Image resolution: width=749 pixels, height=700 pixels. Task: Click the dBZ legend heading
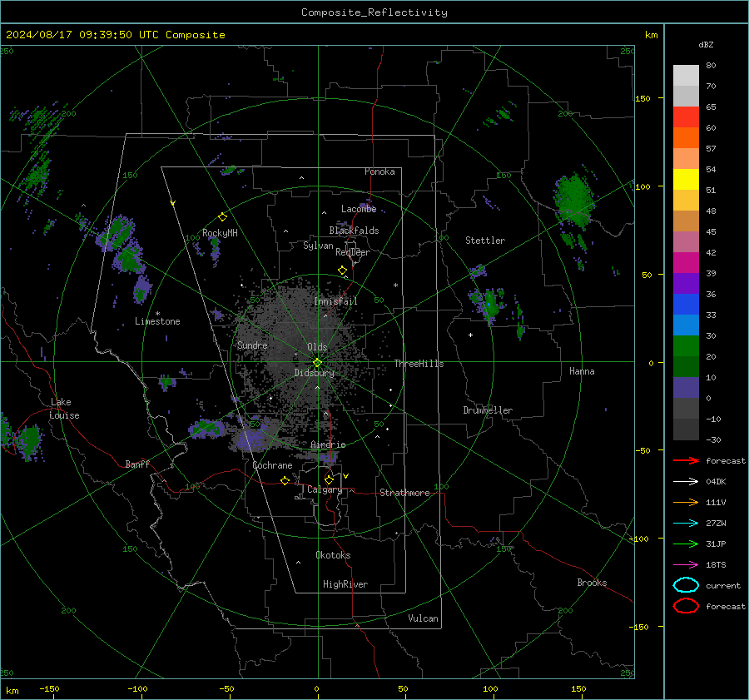point(706,44)
